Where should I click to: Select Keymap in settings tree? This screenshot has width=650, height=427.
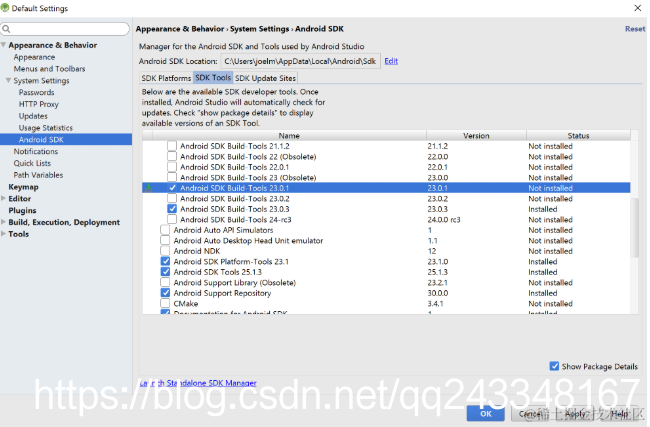(23, 187)
